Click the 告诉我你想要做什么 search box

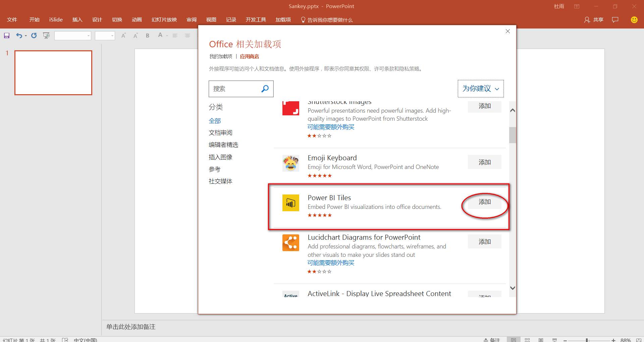click(327, 20)
